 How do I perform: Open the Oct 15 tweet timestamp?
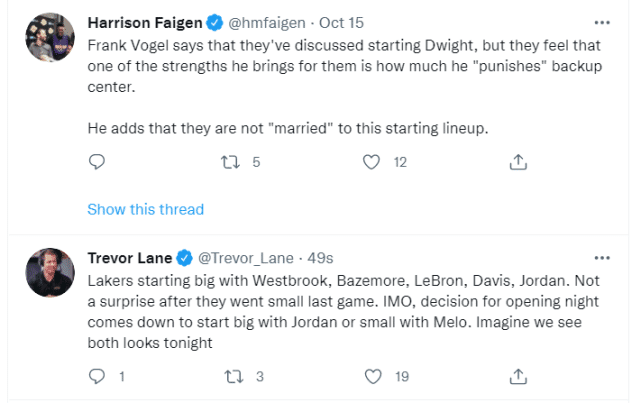pos(341,22)
